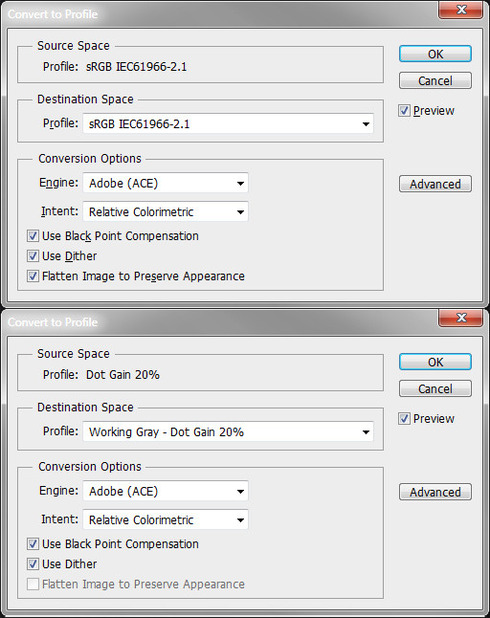The image size is (490, 618).
Task: Toggle Use Black Point Compensation in the bottom dialog
Action: click(33, 544)
